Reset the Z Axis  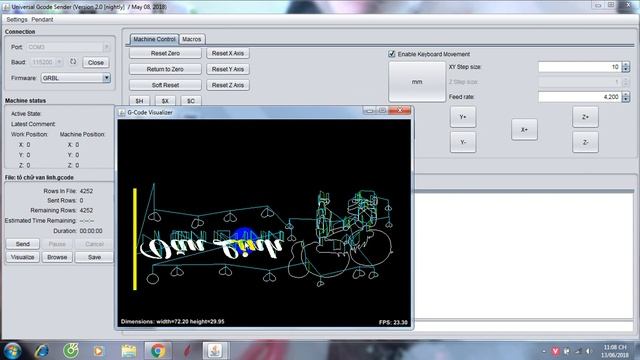[228, 85]
